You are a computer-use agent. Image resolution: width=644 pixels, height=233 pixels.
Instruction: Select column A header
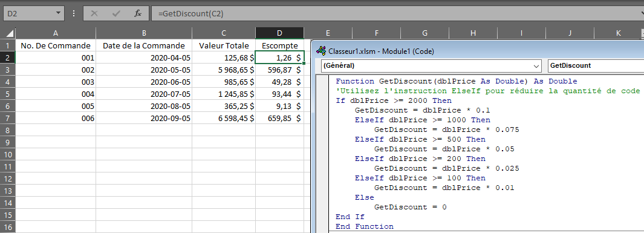(x=56, y=33)
